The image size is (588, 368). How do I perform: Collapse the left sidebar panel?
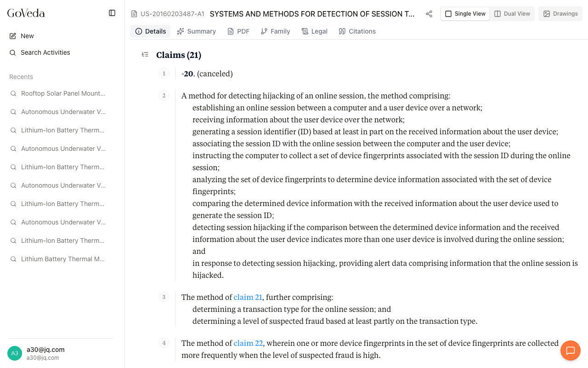(x=112, y=13)
